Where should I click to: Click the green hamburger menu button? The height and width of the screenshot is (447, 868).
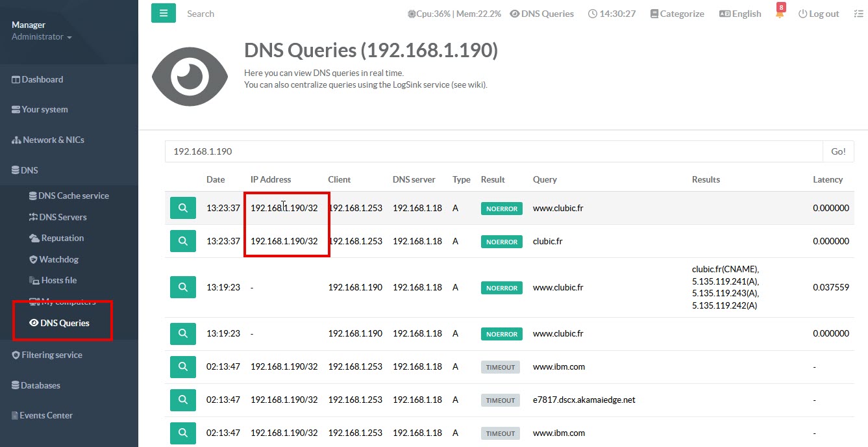click(x=163, y=13)
